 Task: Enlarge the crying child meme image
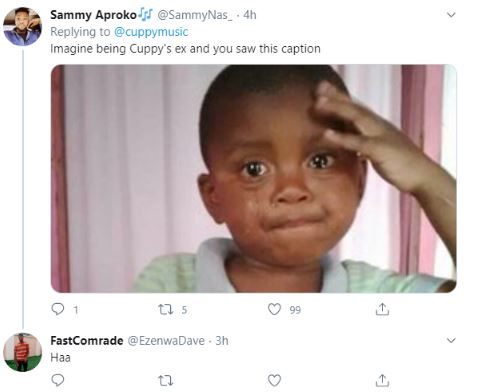coord(254,178)
